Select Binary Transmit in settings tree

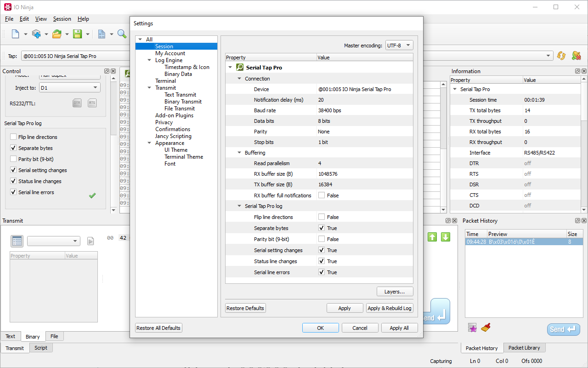click(183, 102)
